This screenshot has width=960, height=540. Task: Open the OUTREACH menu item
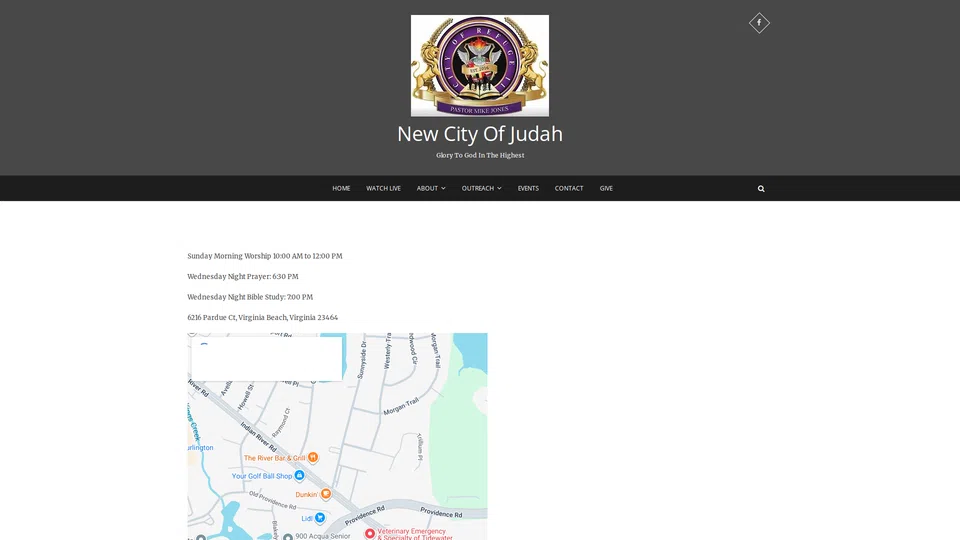(x=478, y=189)
